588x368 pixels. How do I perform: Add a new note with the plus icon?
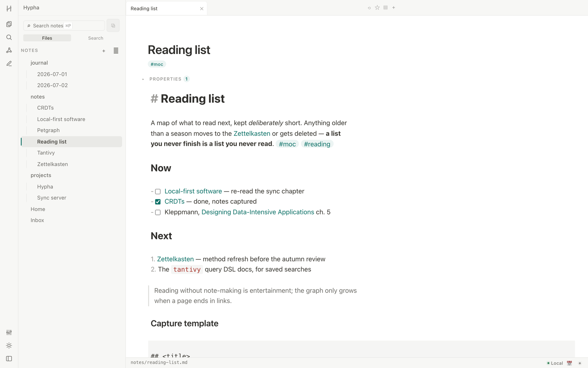[x=104, y=51]
